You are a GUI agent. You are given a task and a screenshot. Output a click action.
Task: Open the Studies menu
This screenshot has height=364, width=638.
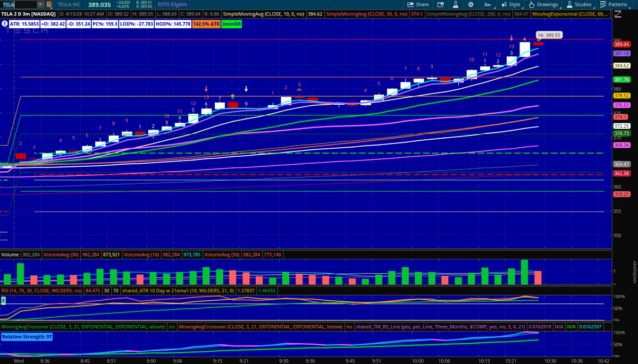578,4
